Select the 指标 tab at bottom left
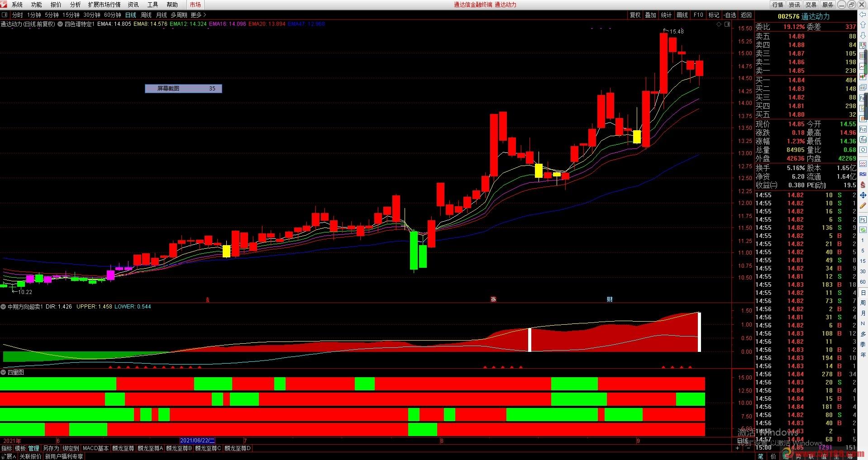This screenshot has height=460, width=868. point(7,448)
